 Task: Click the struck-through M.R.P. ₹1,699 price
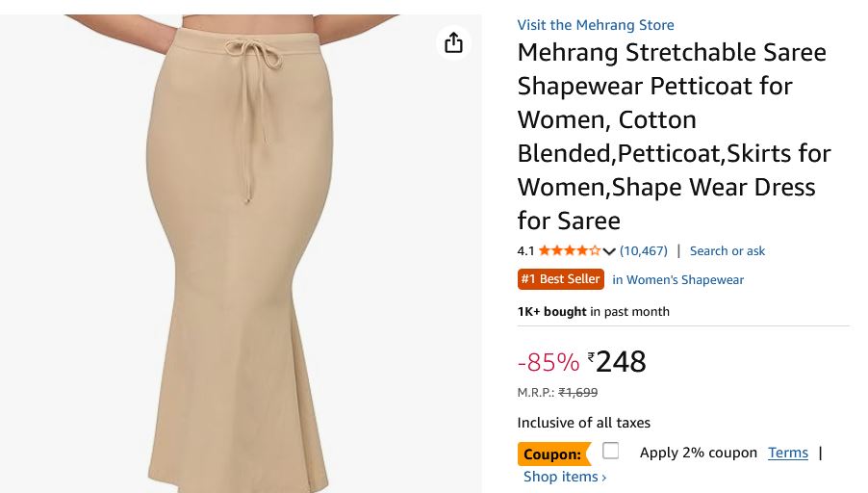577,393
